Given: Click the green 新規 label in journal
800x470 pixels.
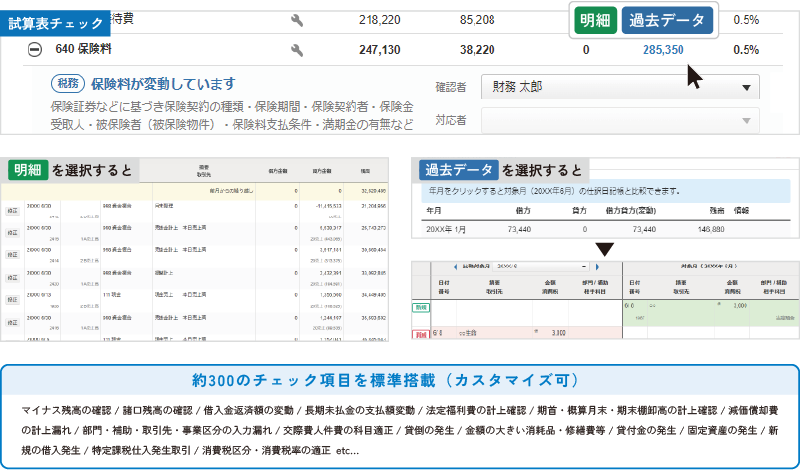Looking at the screenshot, I should [421, 308].
